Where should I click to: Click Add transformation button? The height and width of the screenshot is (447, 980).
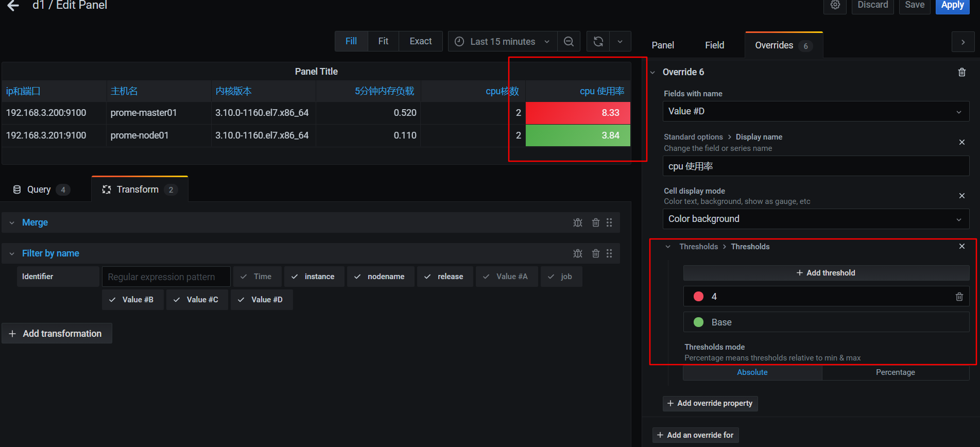tap(57, 334)
